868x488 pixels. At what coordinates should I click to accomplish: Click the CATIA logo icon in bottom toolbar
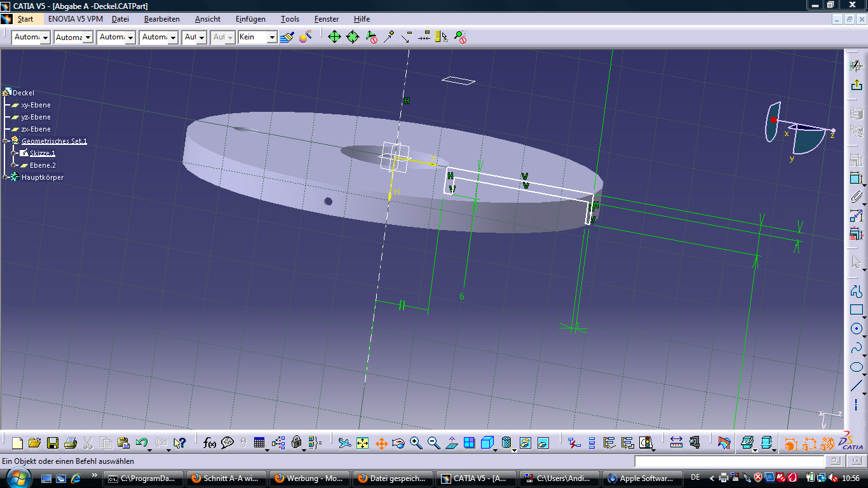click(850, 441)
